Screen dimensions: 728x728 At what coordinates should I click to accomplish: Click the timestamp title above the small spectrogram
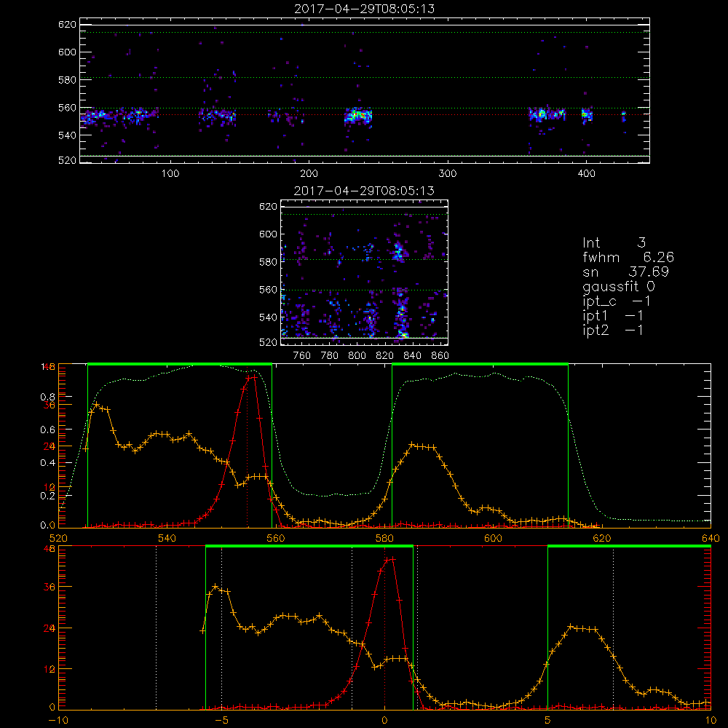pyautogui.click(x=364, y=191)
